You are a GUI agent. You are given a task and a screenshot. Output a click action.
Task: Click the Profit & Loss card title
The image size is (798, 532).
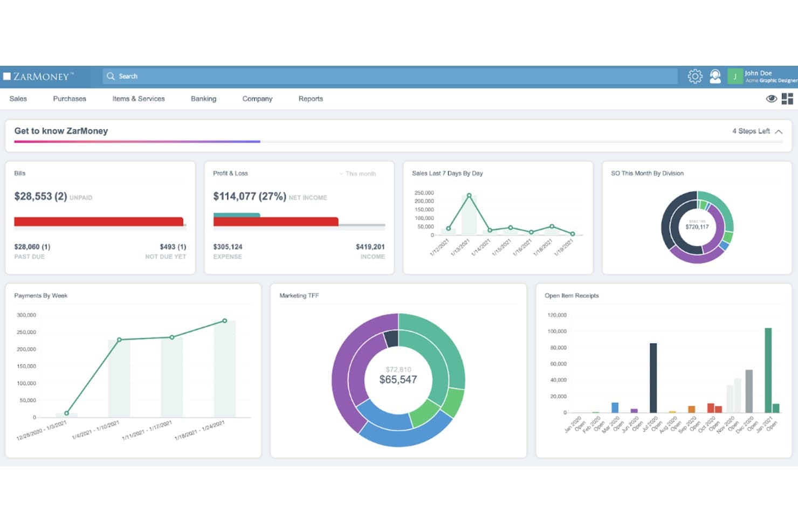point(230,174)
